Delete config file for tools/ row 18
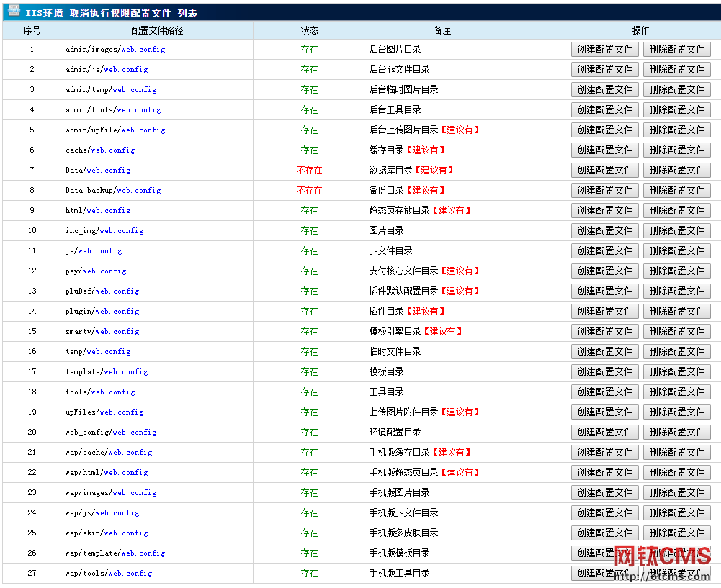Viewport: 721px width, 588px height. (x=676, y=392)
